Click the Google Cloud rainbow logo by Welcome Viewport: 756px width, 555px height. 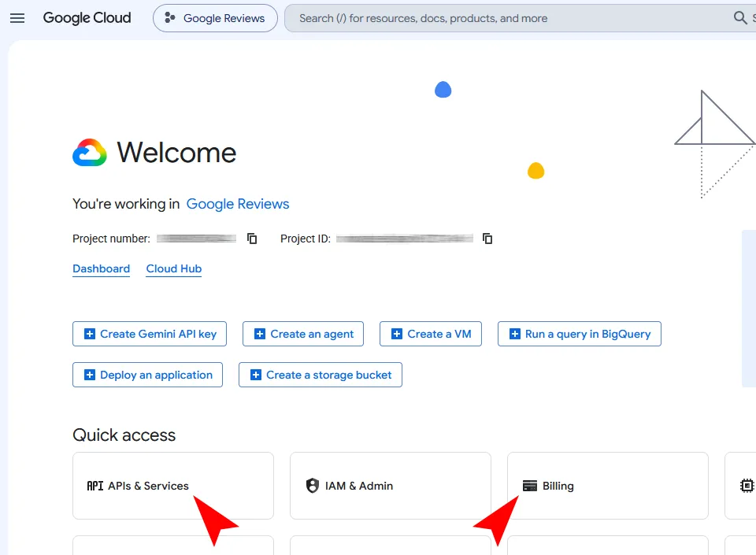(x=90, y=153)
